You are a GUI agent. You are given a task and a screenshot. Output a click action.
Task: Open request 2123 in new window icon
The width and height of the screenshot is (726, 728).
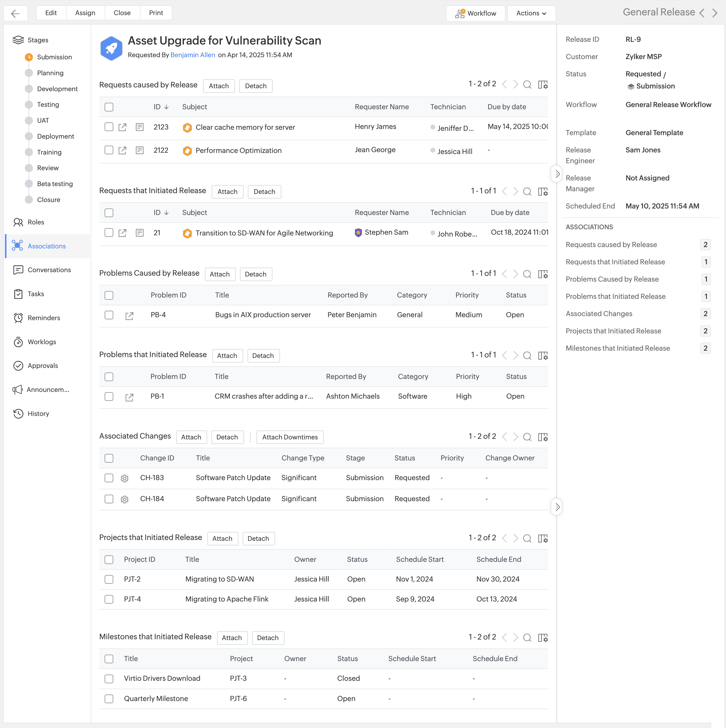122,127
